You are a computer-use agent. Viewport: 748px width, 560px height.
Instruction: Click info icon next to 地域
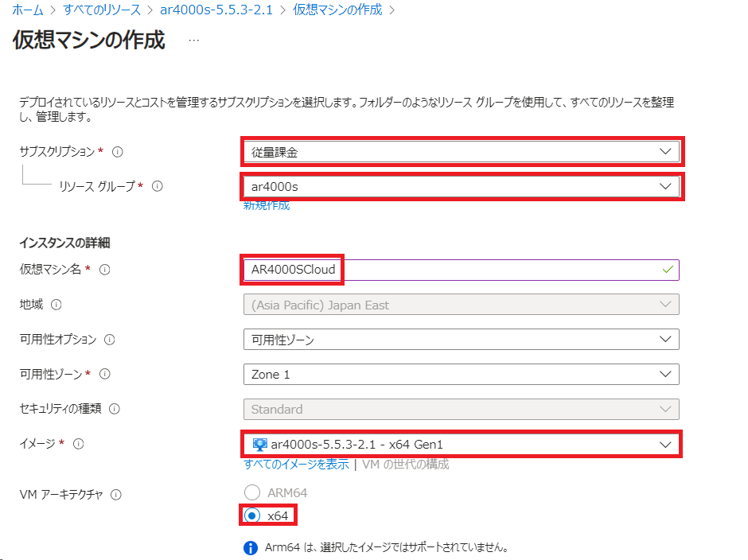[x=56, y=305]
